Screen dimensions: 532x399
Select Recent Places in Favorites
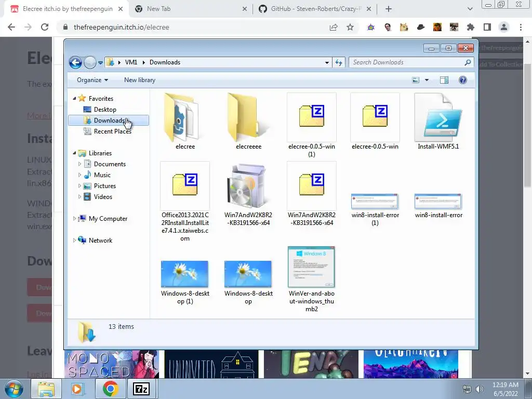click(112, 131)
